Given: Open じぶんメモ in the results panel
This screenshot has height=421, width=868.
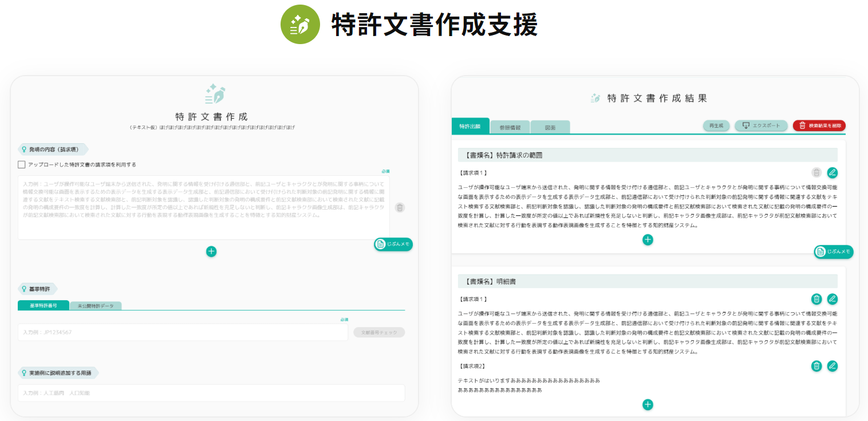Looking at the screenshot, I should click(x=834, y=252).
